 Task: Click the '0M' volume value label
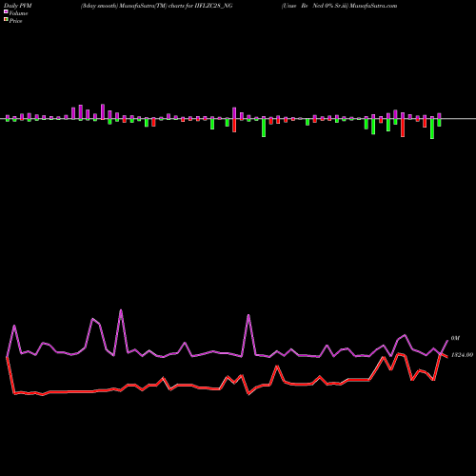pyautogui.click(x=455, y=339)
